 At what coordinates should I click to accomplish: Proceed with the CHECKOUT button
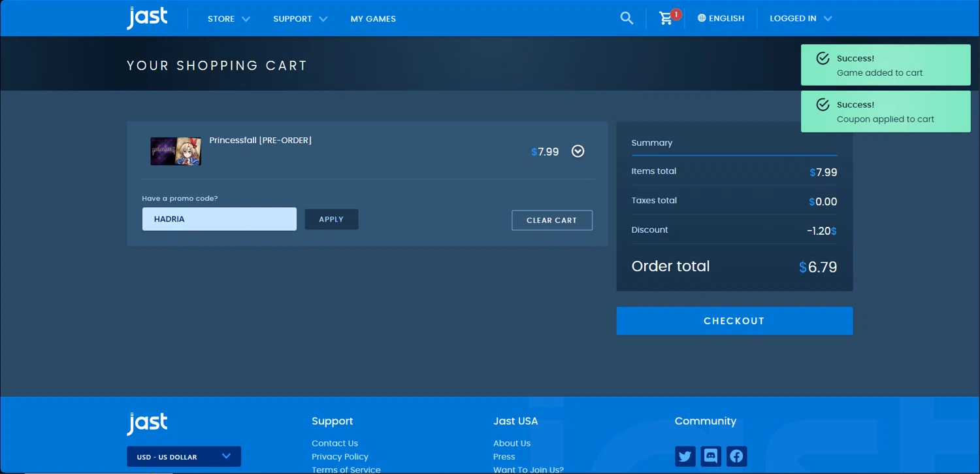734,321
